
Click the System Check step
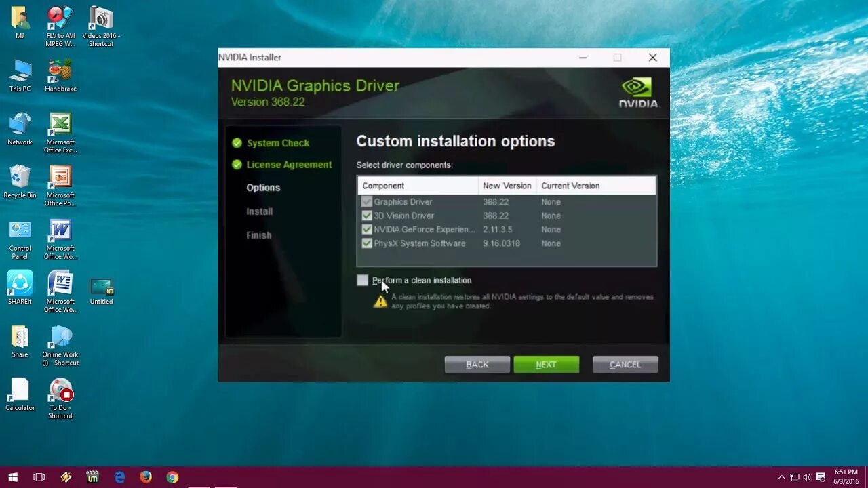(278, 143)
